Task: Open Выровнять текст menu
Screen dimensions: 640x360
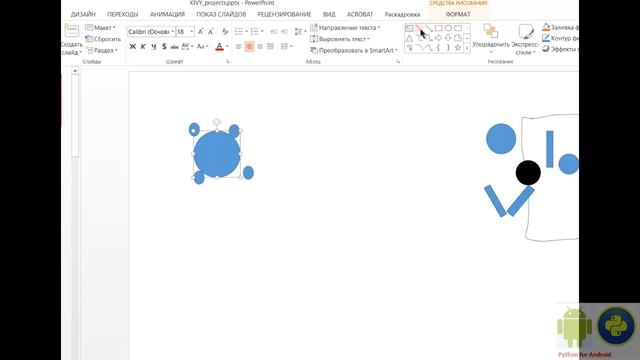Action: point(340,39)
